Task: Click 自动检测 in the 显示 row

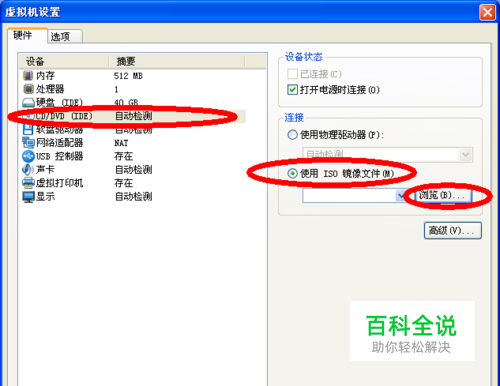Action: tap(134, 197)
